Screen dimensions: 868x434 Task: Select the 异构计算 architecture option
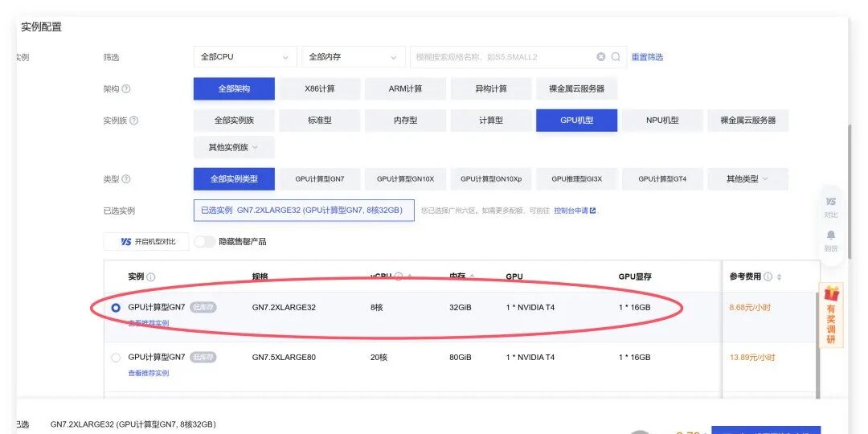491,89
